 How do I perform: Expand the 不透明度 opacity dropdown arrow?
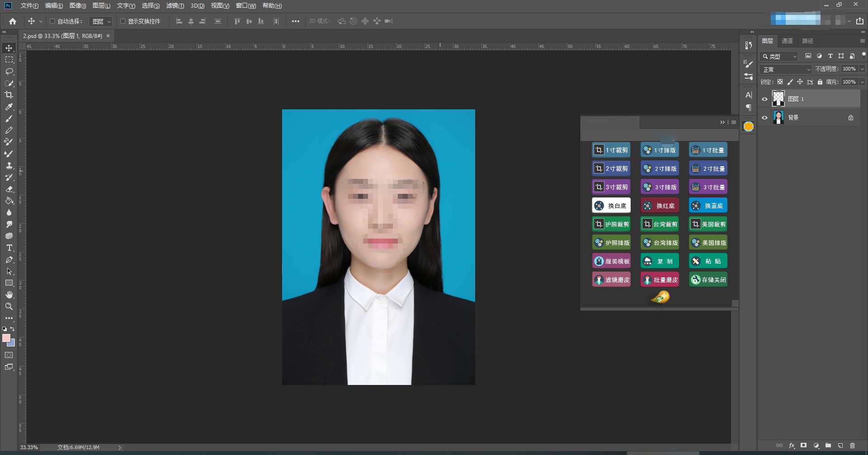(862, 69)
